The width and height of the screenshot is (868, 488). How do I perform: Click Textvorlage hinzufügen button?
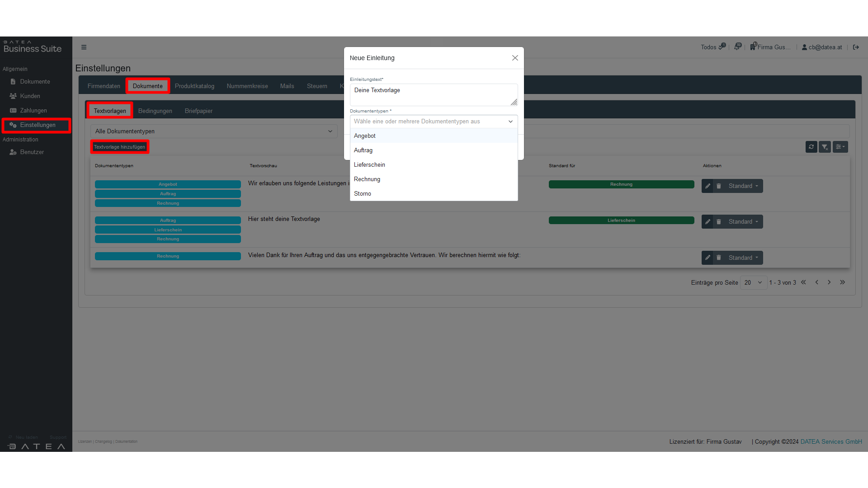(x=119, y=147)
